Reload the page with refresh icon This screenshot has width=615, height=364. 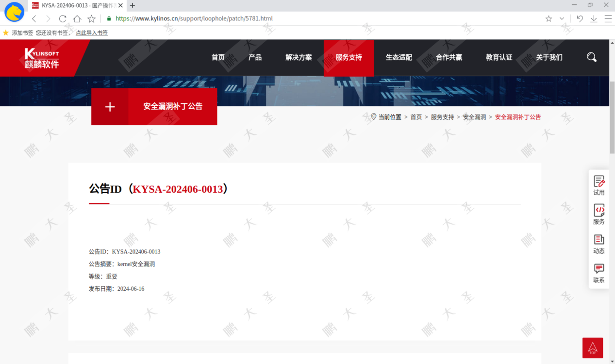(63, 18)
